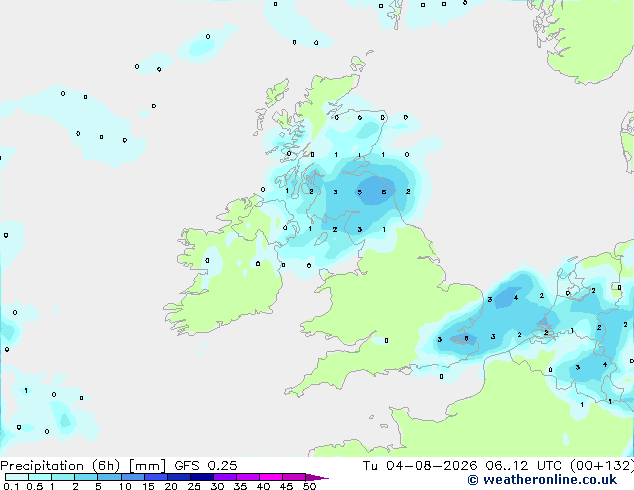634x490 pixels.
Task: Click the 'Precipitation (6h)' title text
Action: coord(60,466)
